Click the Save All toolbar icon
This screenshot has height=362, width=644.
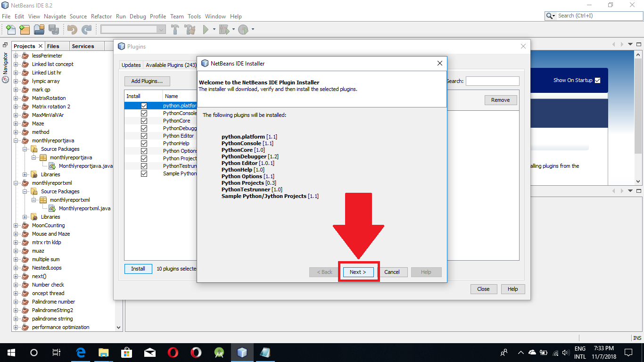tap(53, 30)
